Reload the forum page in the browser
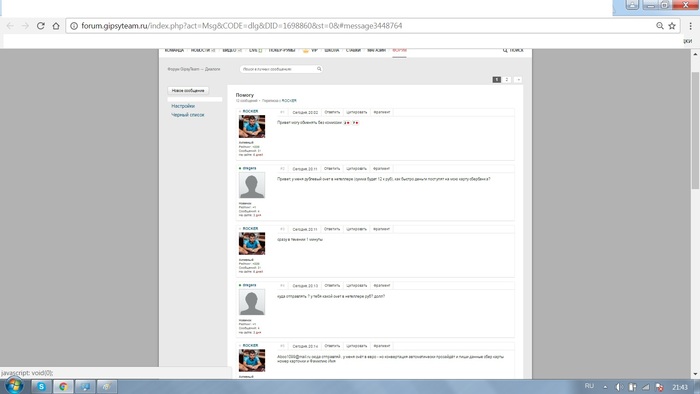700x394 pixels. [x=41, y=26]
